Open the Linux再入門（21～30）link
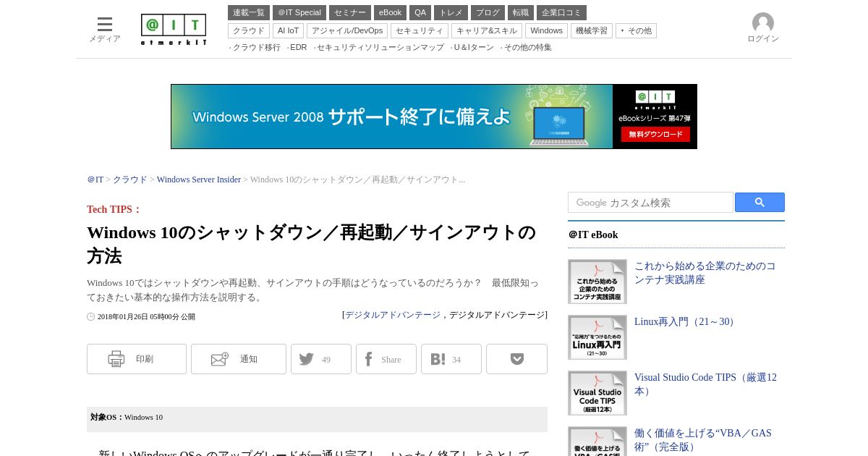The image size is (868, 456). (686, 321)
